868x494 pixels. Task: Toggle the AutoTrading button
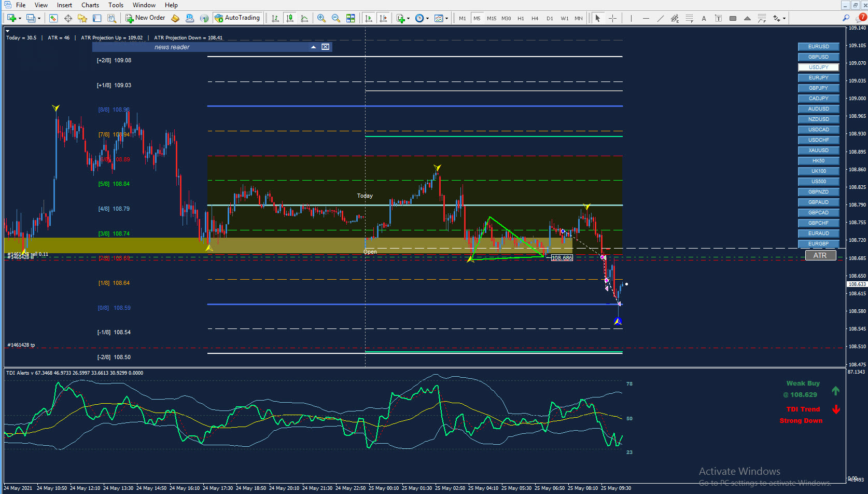(x=237, y=18)
